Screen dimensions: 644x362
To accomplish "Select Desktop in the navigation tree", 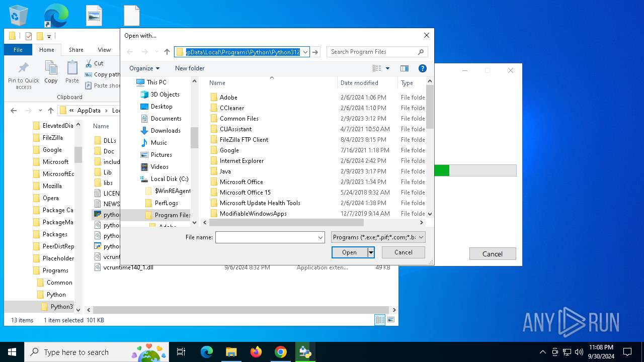I will [162, 107].
